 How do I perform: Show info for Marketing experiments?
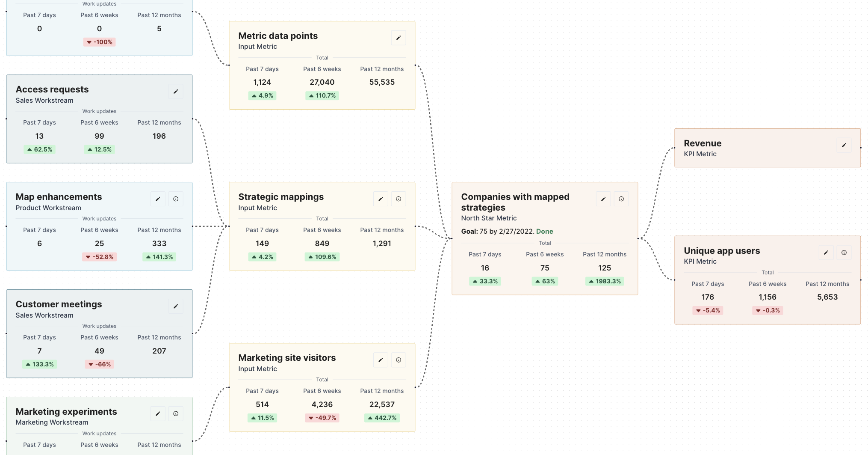(x=176, y=413)
